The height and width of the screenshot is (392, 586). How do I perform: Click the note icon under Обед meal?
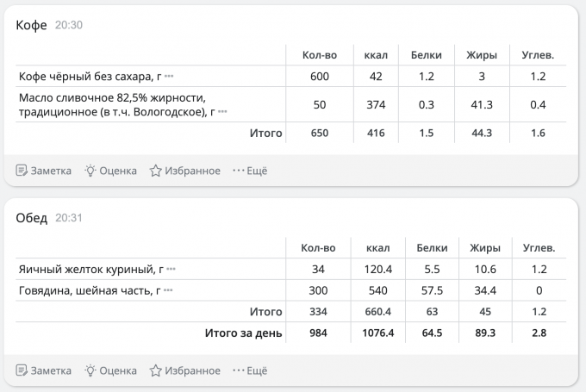(x=22, y=370)
